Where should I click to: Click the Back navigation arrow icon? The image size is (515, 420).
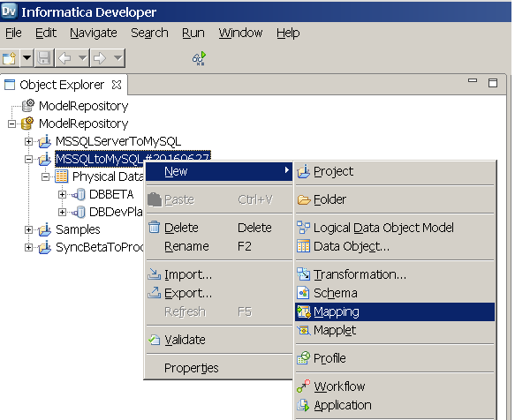pos(64,58)
